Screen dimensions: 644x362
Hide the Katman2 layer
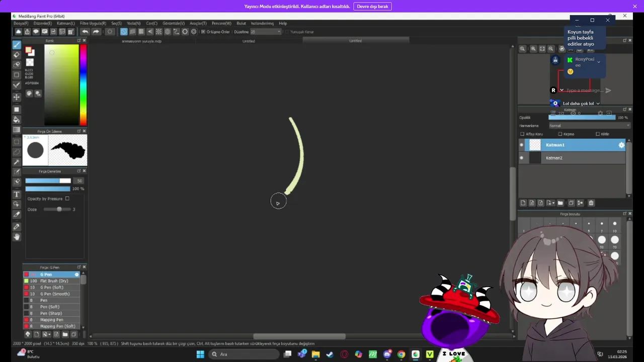pos(521,158)
